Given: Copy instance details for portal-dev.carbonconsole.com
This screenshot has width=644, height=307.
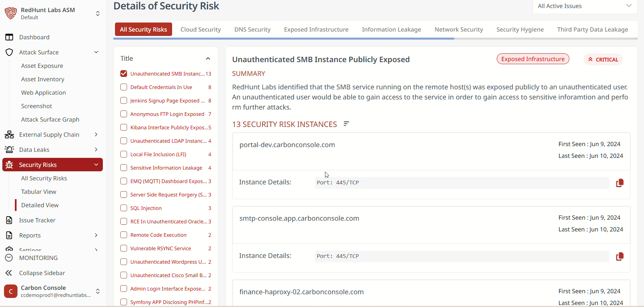Looking at the screenshot, I should (620, 183).
